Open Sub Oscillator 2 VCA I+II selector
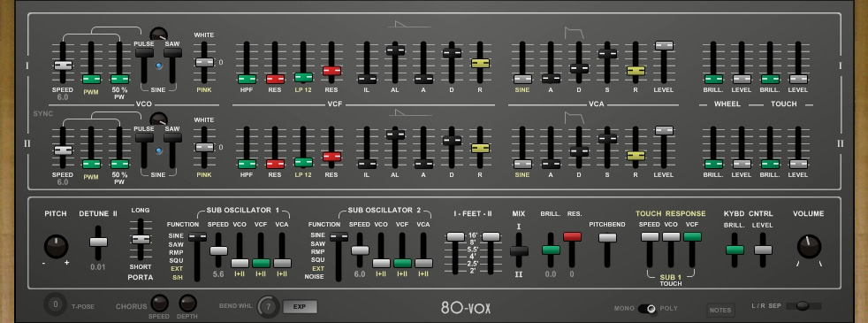This screenshot has width=868, height=323. pyautogui.click(x=423, y=273)
